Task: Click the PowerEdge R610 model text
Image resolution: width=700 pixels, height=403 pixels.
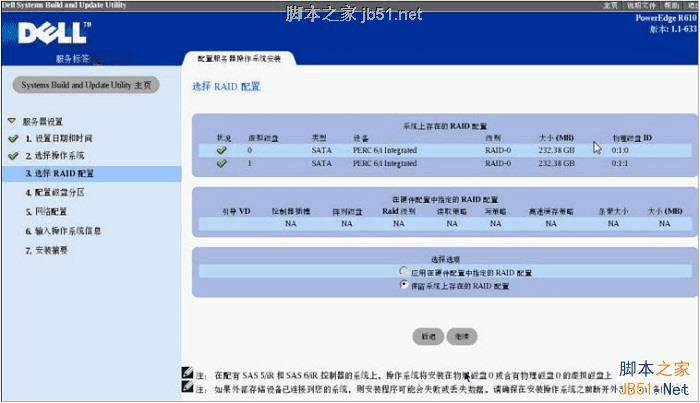Action: point(666,18)
